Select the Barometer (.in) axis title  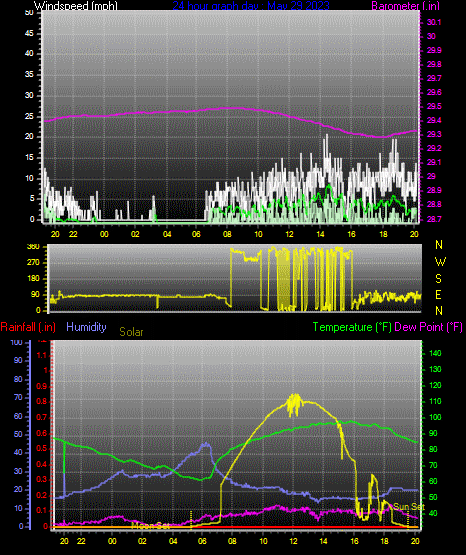pos(405,6)
